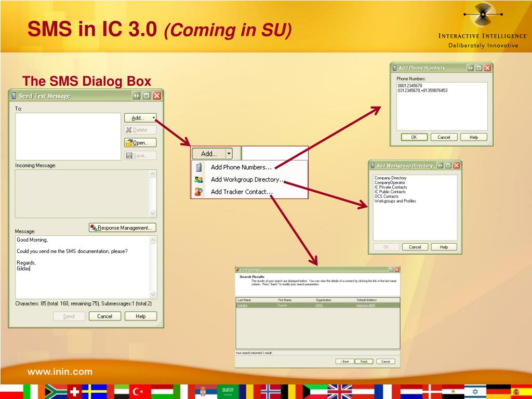The image size is (532, 399).
Task: Cancel the Send Text Message dialog
Action: pos(105,316)
